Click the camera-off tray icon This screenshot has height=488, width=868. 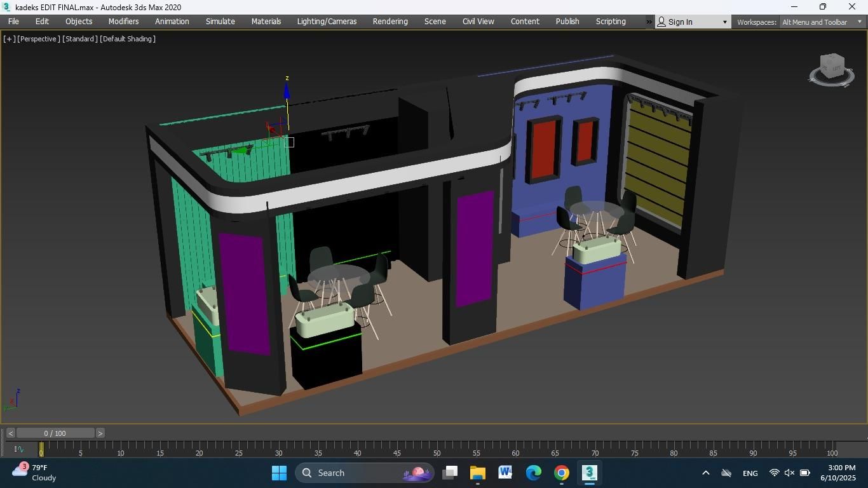(726, 473)
